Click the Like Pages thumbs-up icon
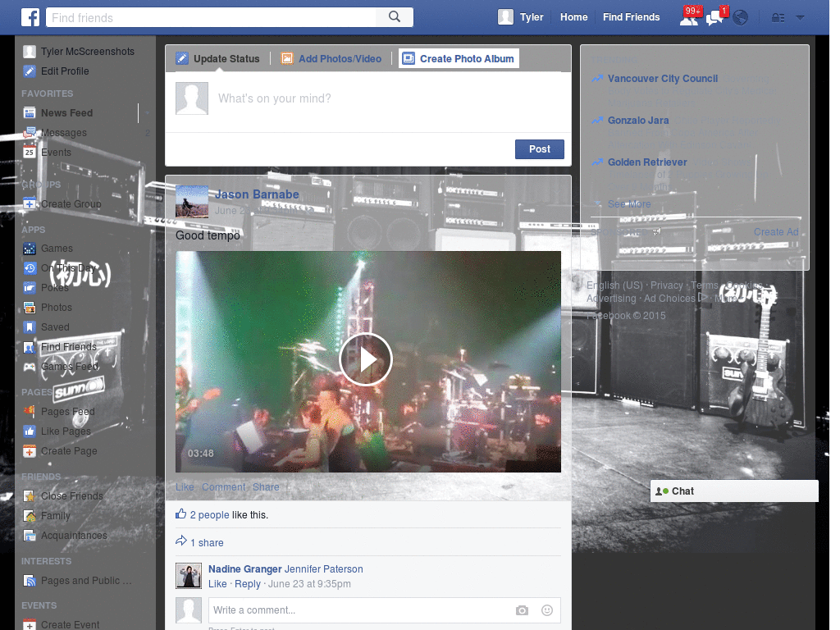The image size is (840, 630). (x=30, y=431)
